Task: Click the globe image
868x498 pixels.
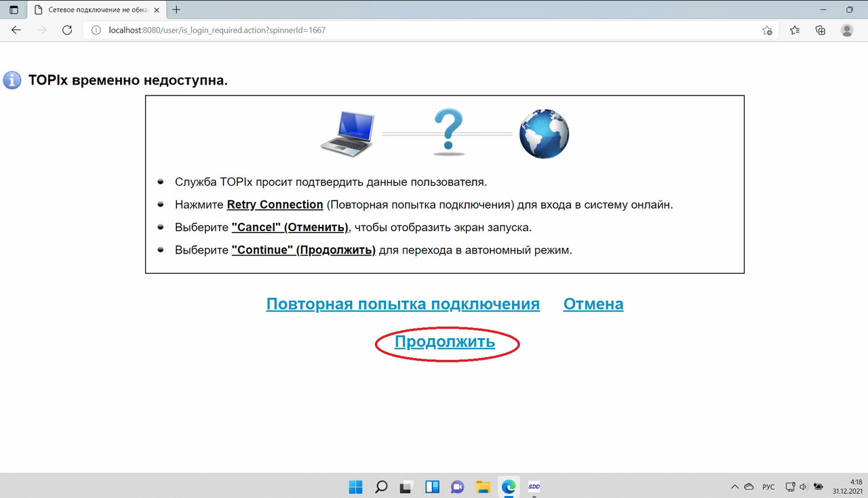Action: (544, 134)
